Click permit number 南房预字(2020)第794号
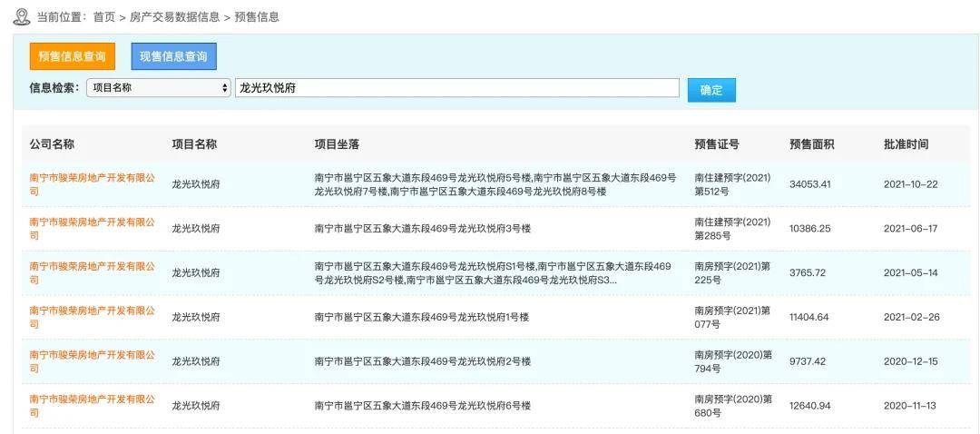This screenshot has width=980, height=434. (x=733, y=361)
